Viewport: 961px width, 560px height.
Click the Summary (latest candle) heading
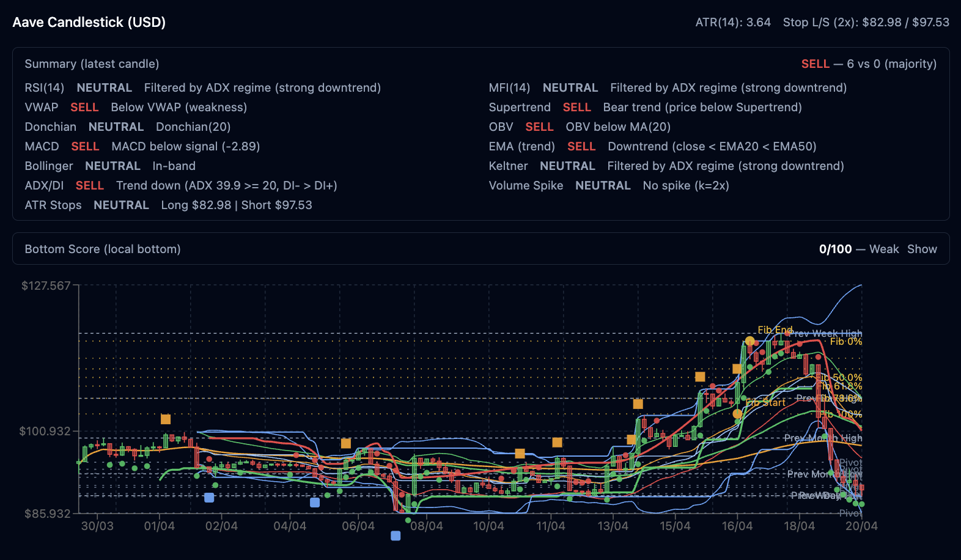point(92,64)
